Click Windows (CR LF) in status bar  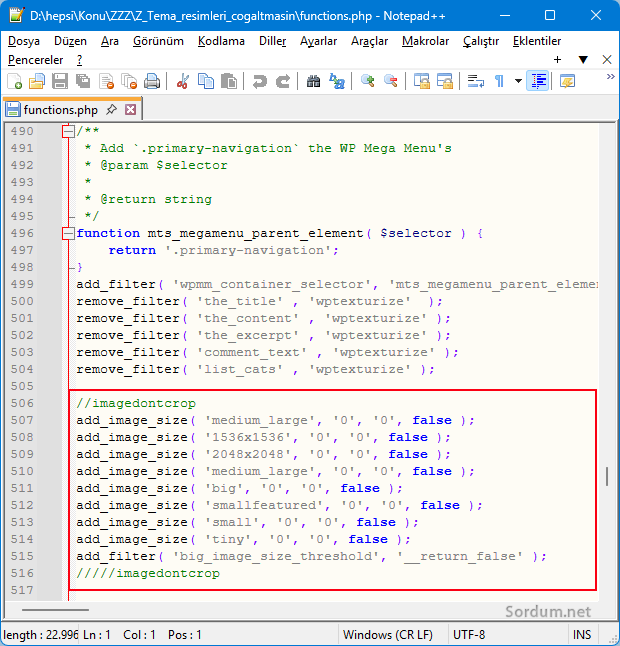(388, 635)
